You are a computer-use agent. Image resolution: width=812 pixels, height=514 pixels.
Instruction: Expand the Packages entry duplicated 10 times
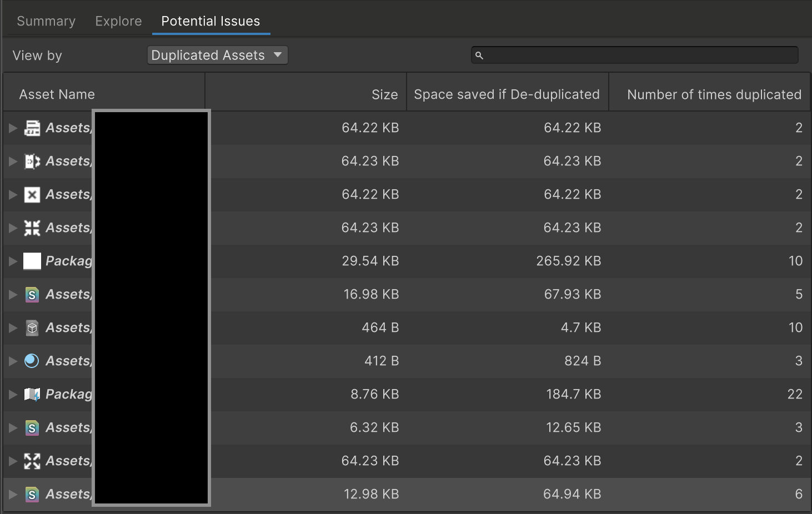(12, 261)
